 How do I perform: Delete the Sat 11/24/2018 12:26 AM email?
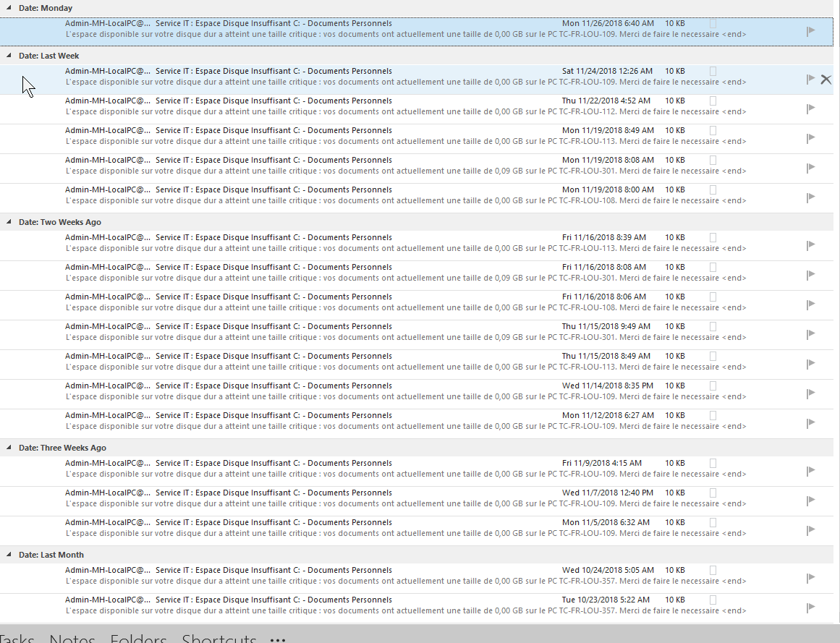pos(826,79)
